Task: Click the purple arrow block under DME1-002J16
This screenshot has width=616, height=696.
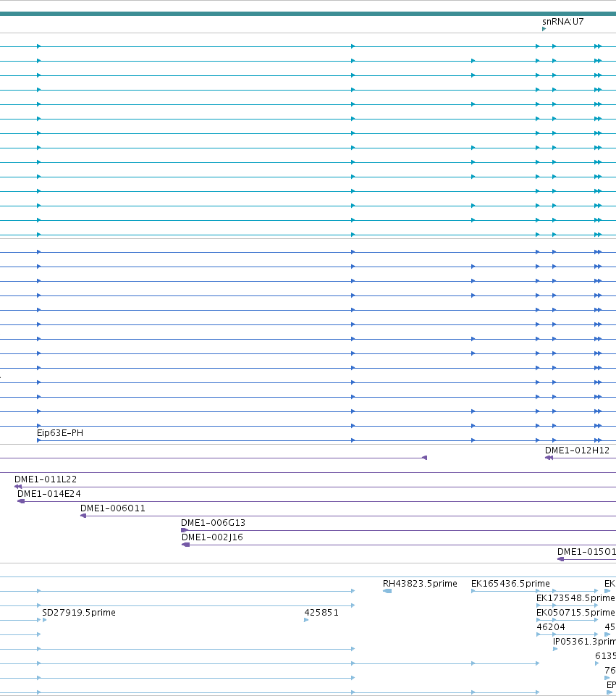Action: (186, 545)
